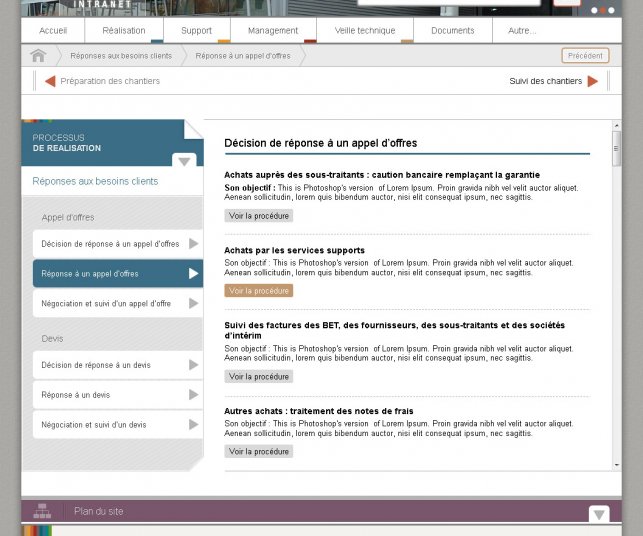Screen dimensions: 643x536
Task: Open the Veille technique menu tab
Action: pos(365,30)
